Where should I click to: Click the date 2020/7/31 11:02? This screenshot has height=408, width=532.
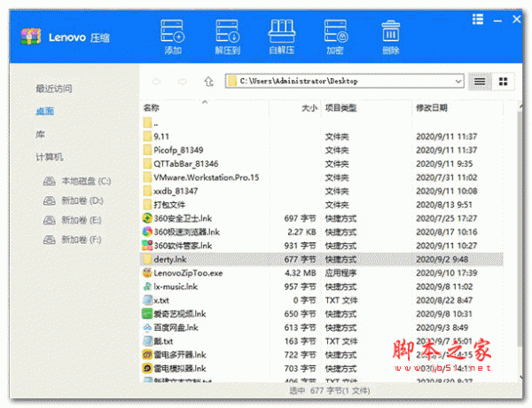pyautogui.click(x=447, y=177)
